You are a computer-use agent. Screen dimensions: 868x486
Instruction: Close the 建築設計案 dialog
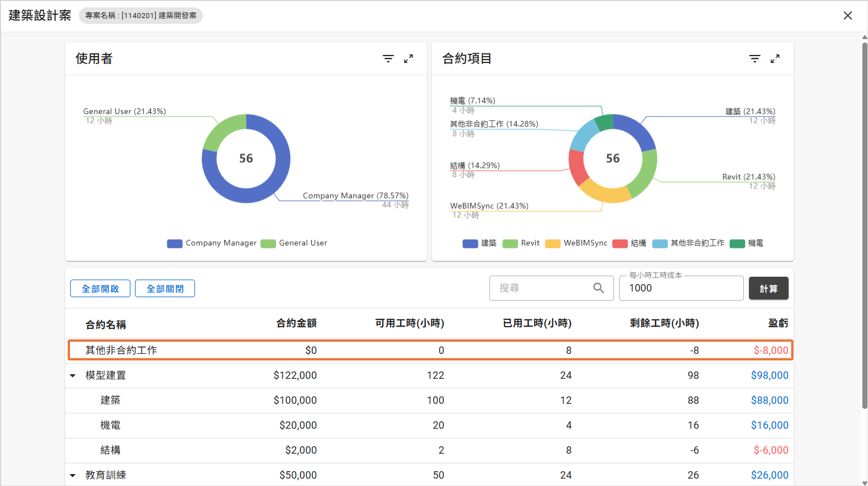[x=848, y=15]
